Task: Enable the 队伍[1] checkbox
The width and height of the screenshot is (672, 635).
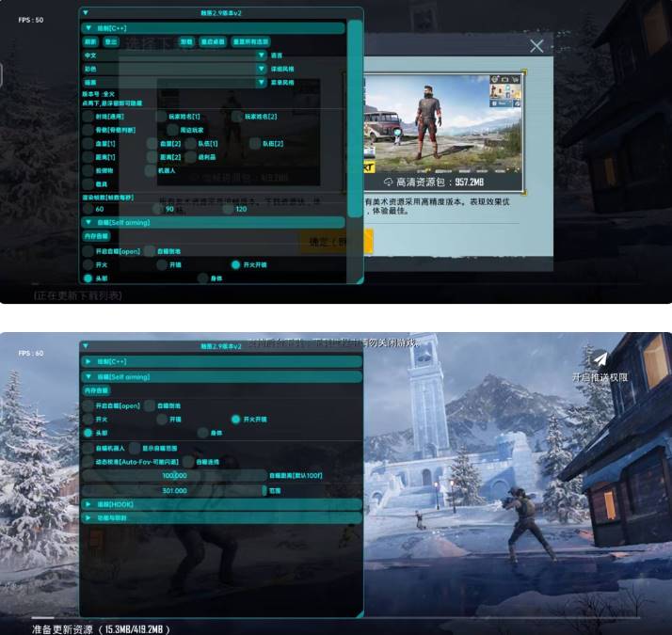Action: coord(191,144)
